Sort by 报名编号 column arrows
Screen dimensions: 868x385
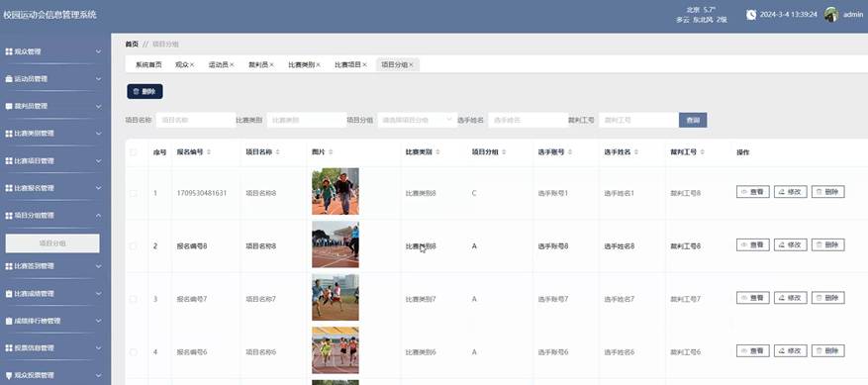point(209,151)
